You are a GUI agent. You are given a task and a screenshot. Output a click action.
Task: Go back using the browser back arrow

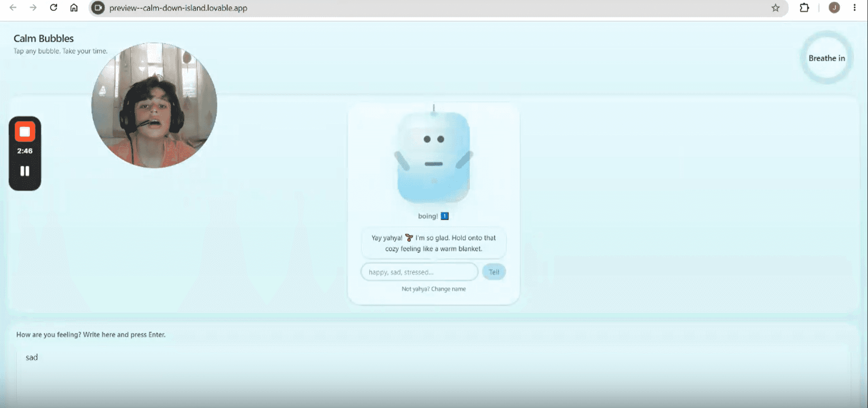coord(13,8)
